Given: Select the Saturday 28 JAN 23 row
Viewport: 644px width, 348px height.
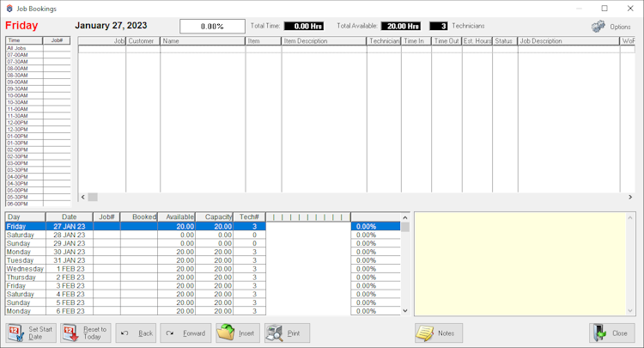Looking at the screenshot, I should pyautogui.click(x=203, y=235).
